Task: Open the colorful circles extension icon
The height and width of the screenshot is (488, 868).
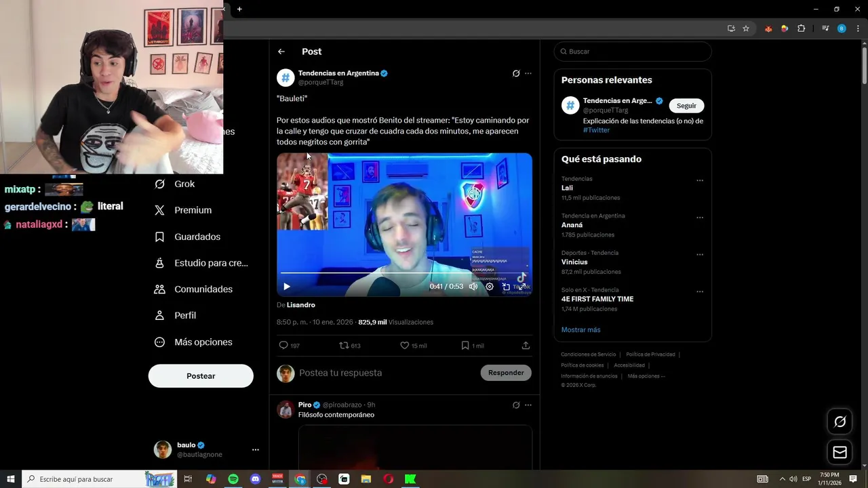Action: click(x=785, y=28)
